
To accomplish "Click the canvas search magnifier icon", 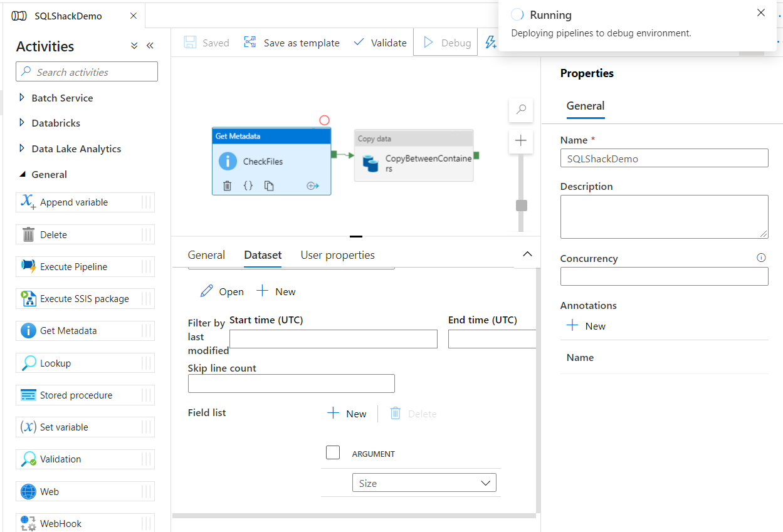I will (x=521, y=110).
